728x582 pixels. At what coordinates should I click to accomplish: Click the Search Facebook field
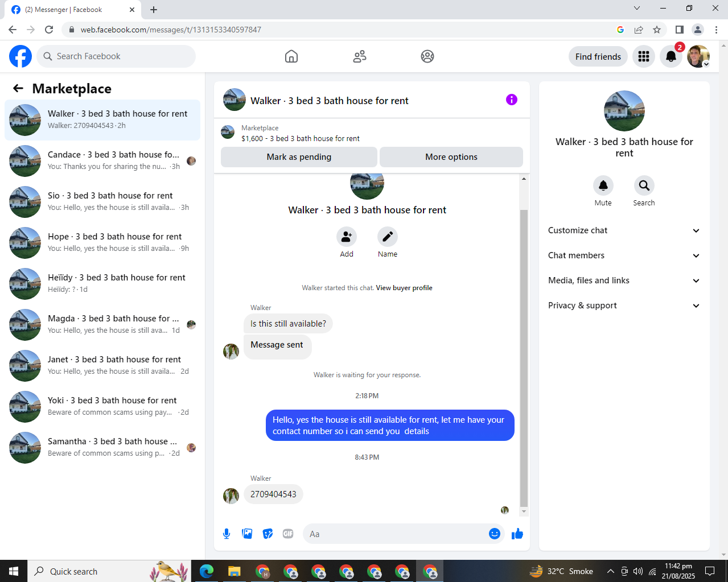(116, 56)
